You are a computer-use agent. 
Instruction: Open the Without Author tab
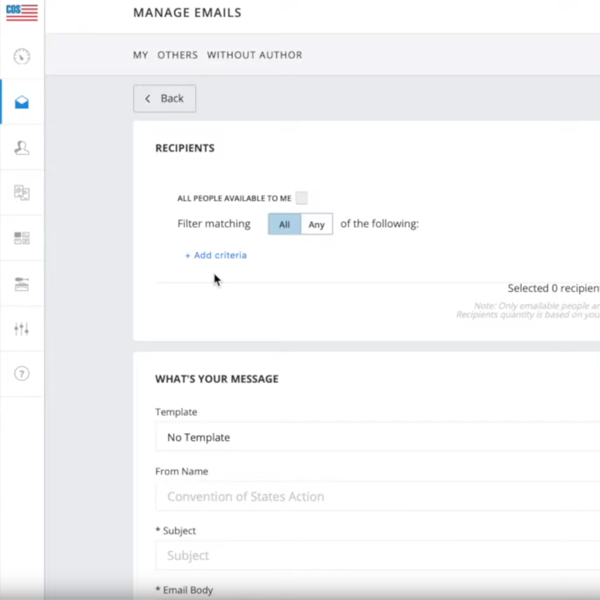click(254, 55)
